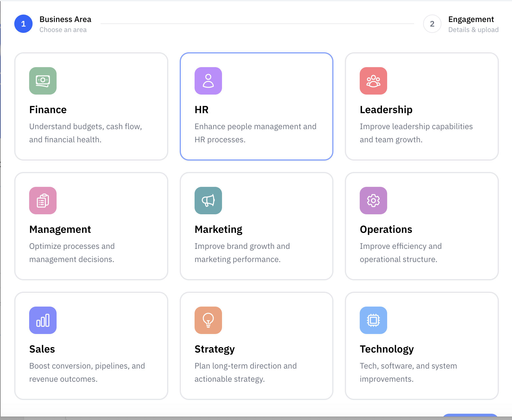Click the Technology chip icon
This screenshot has width=512, height=420.
pyautogui.click(x=373, y=320)
